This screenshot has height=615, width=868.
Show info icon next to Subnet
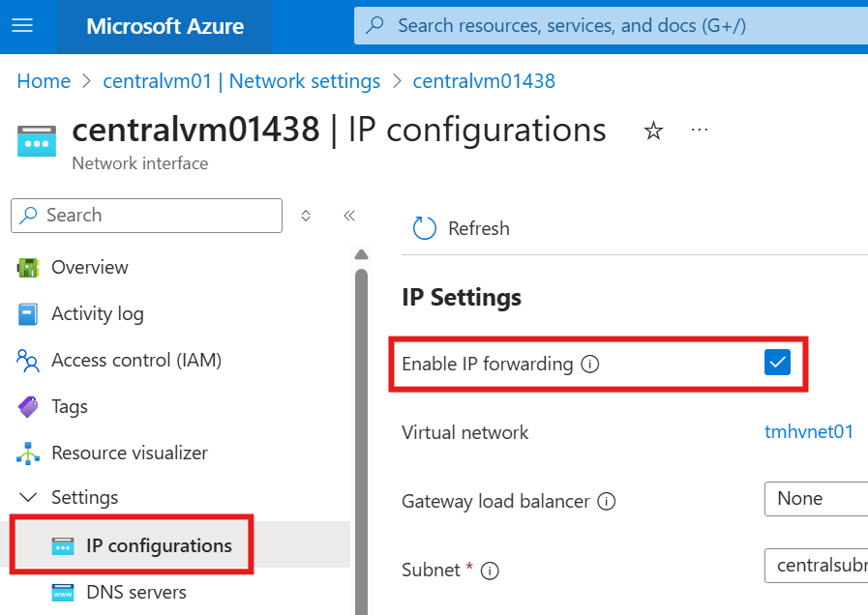490,571
